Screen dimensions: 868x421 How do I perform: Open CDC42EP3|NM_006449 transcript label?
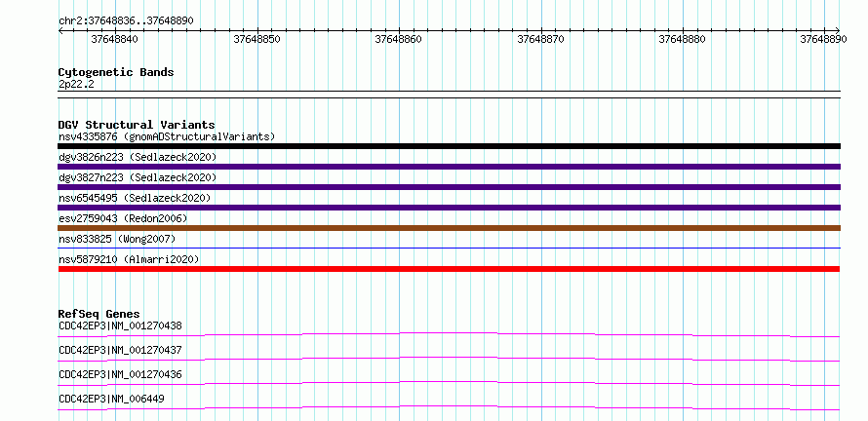pyautogui.click(x=111, y=399)
